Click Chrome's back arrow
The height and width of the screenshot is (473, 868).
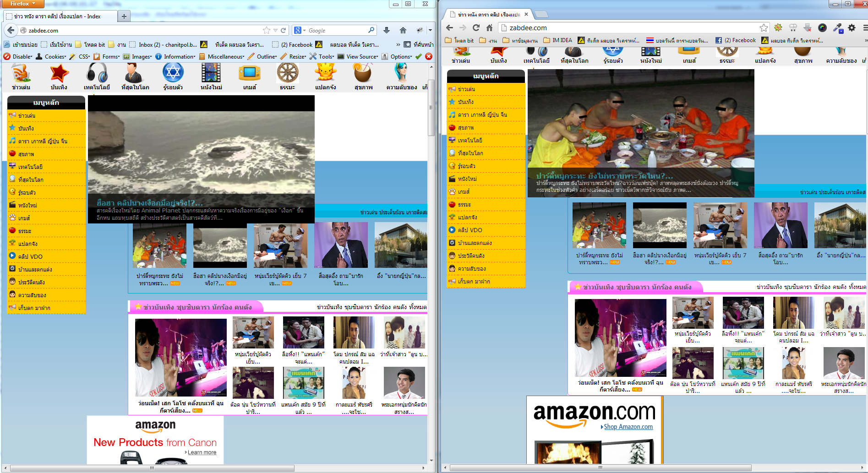click(x=449, y=28)
